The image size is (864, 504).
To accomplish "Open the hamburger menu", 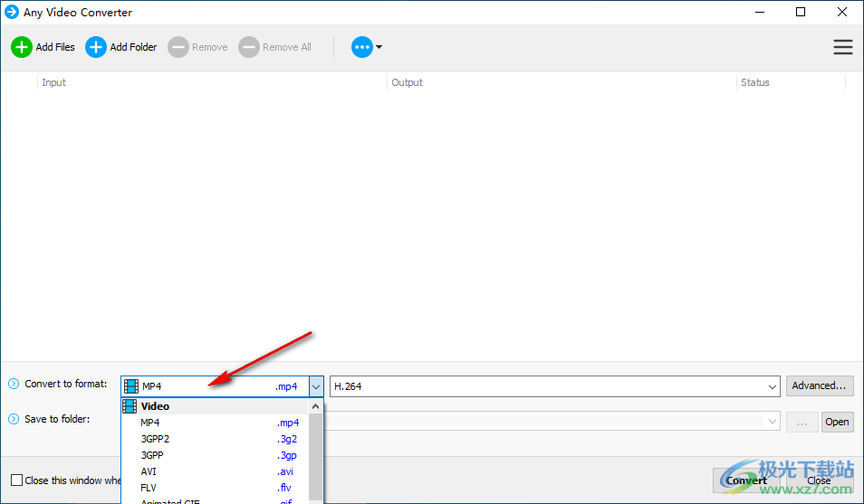I will coord(842,47).
